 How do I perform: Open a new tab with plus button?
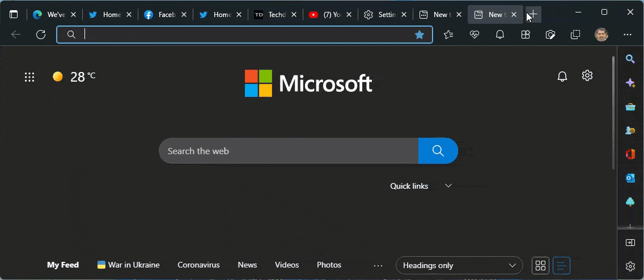click(533, 14)
